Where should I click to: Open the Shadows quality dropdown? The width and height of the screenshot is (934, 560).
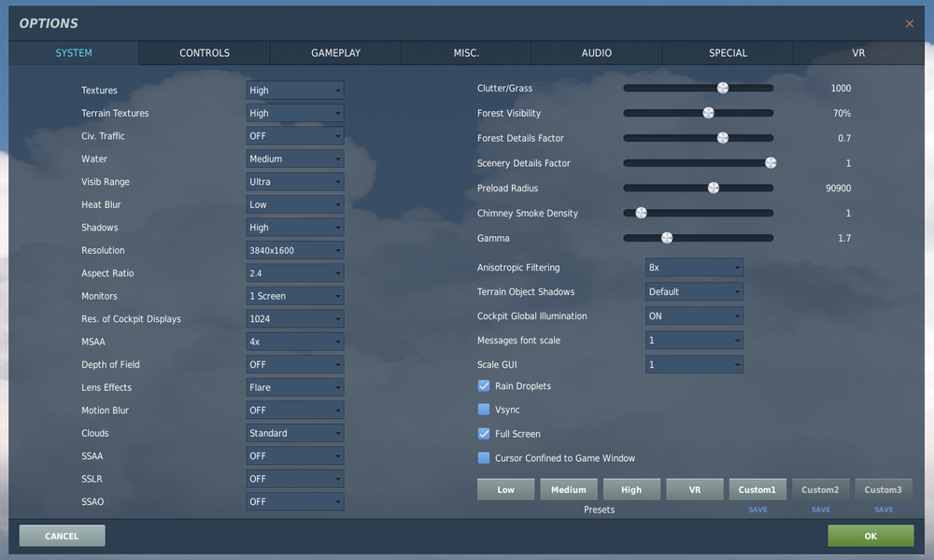[x=294, y=227]
